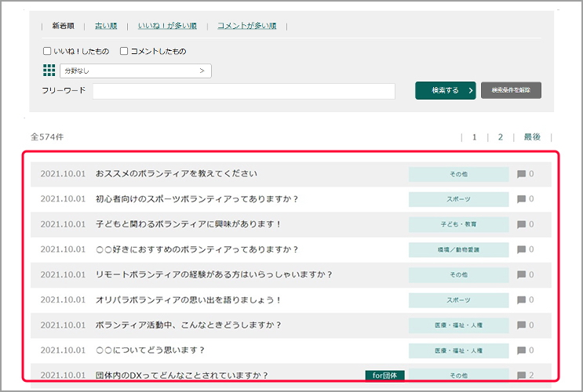The height and width of the screenshot is (392, 583).
Task: Sort by コメントが多い順
Action: click(246, 26)
